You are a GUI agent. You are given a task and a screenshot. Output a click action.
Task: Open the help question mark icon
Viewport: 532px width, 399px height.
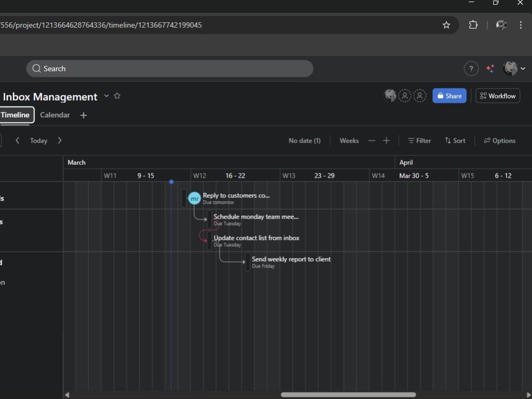coord(471,69)
